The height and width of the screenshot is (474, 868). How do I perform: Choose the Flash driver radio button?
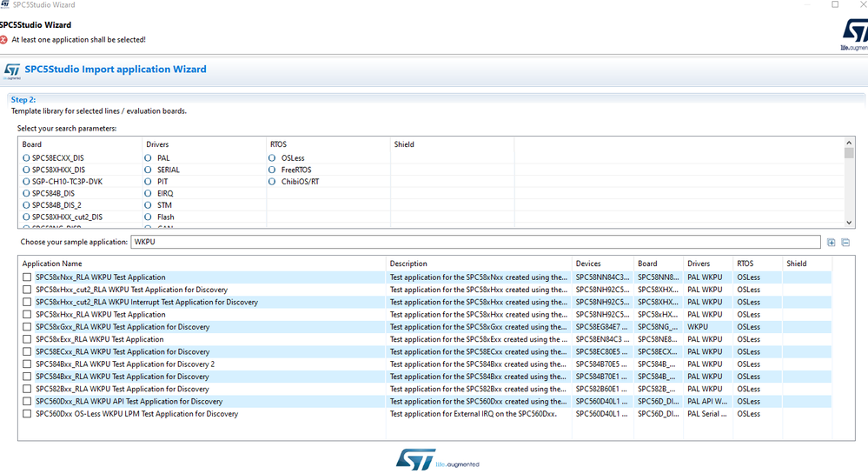(148, 217)
